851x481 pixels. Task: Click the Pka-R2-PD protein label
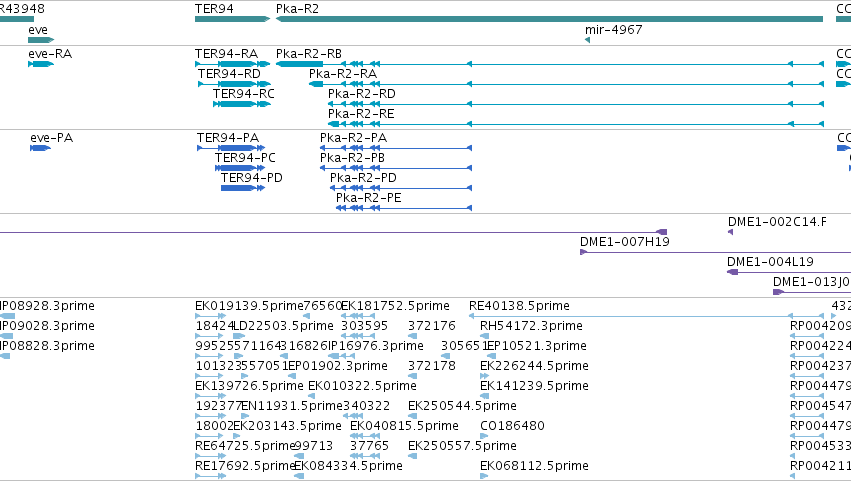tap(363, 178)
